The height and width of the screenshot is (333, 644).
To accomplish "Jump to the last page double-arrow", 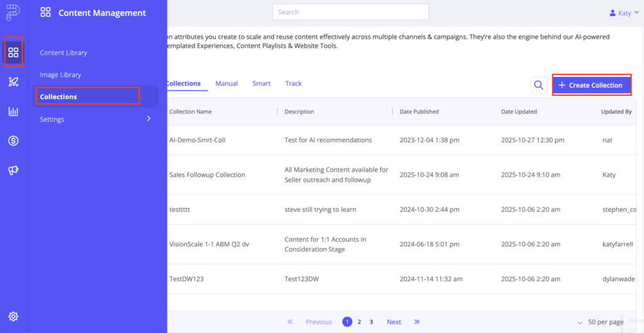I will tap(417, 322).
